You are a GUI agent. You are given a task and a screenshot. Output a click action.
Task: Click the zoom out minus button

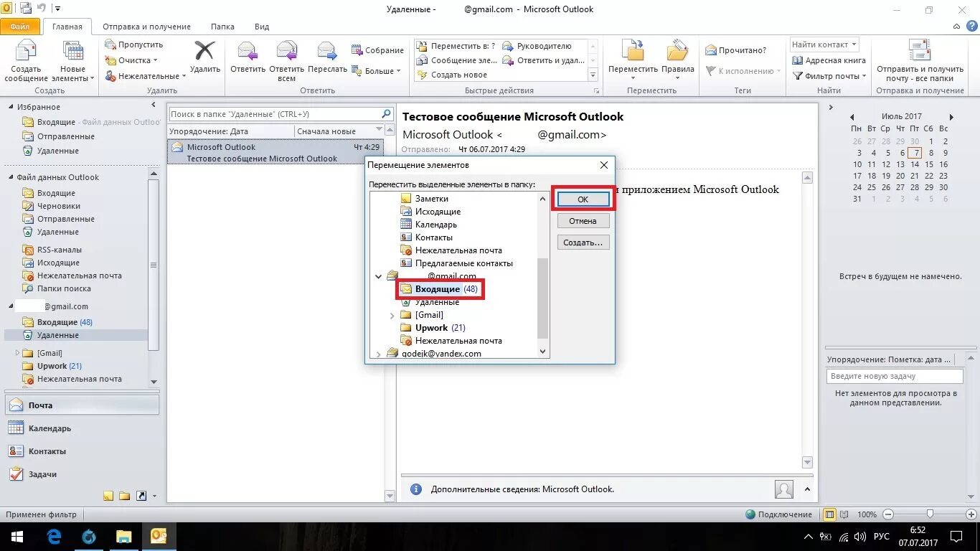click(888, 514)
